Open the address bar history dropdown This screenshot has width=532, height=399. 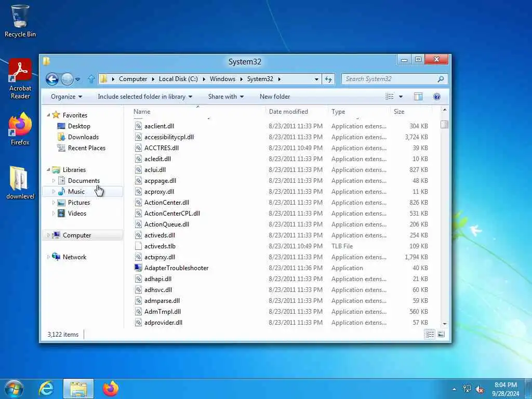coord(316,79)
